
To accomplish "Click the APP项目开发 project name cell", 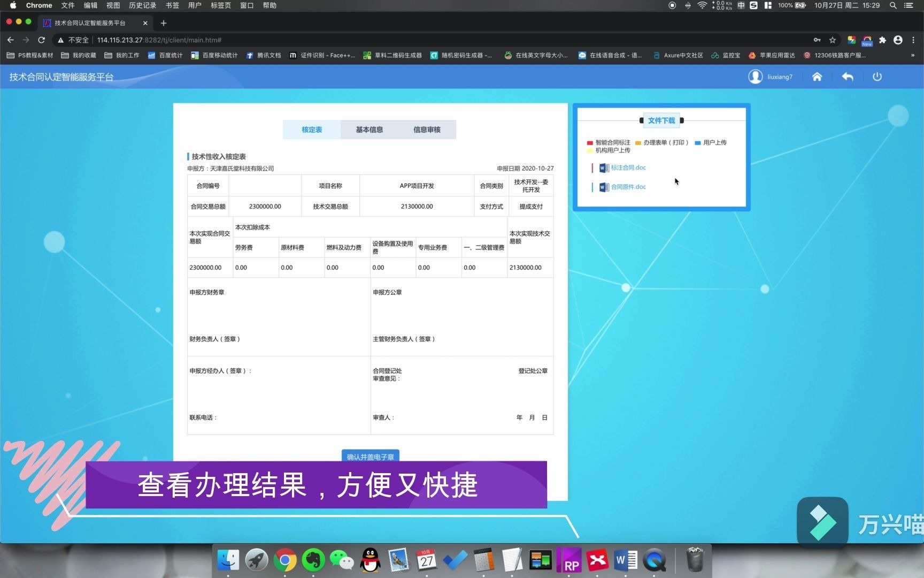I will (417, 186).
